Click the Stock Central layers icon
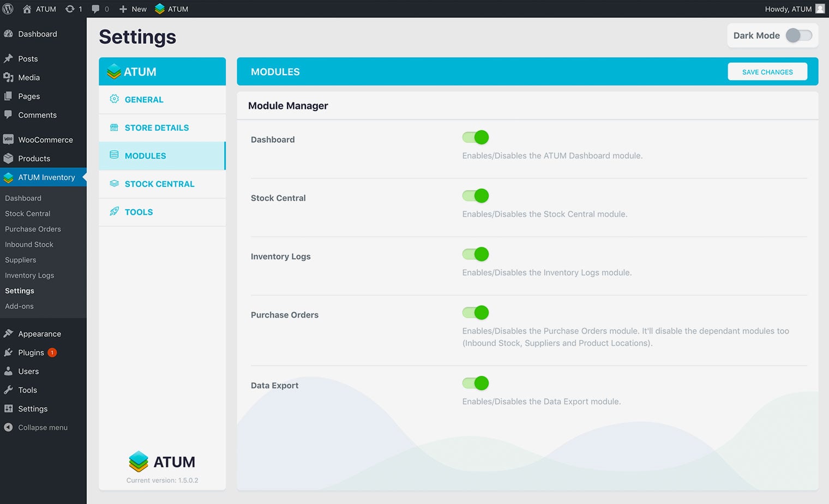The image size is (829, 504). coord(114,184)
